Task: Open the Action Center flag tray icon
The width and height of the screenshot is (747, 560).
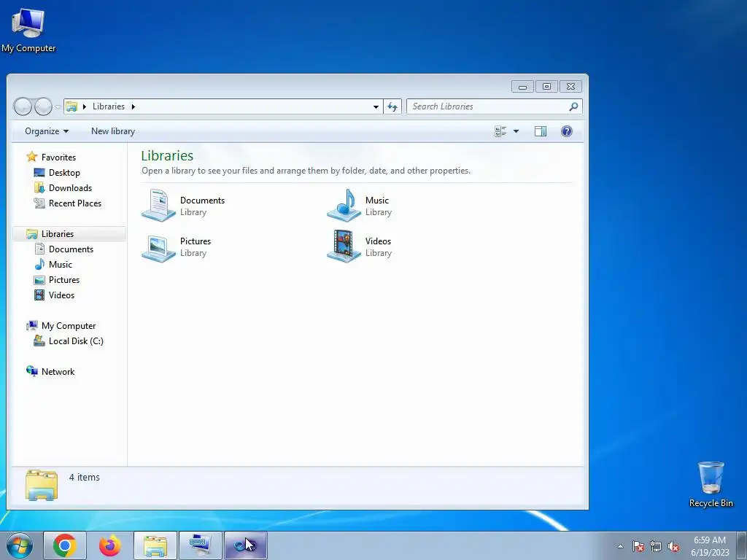Action: click(638, 547)
